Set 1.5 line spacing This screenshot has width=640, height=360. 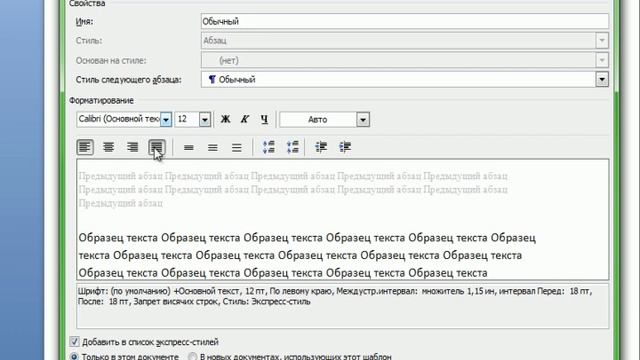(213, 147)
